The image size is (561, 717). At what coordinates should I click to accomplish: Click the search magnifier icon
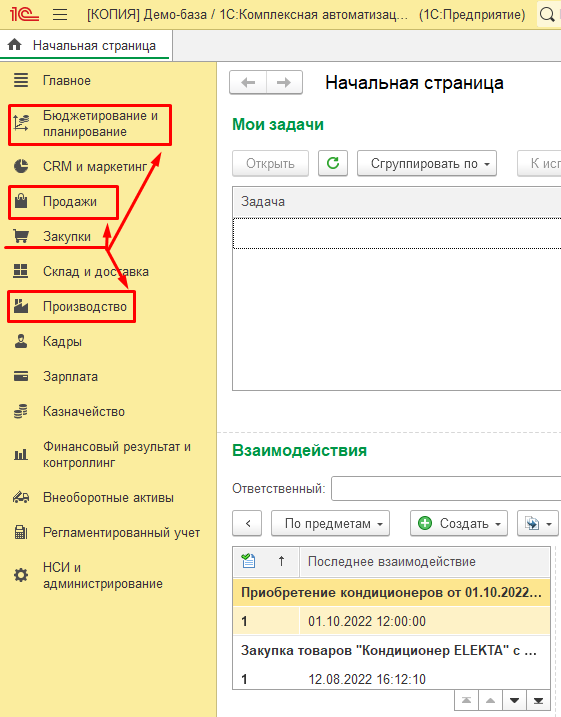coord(547,15)
